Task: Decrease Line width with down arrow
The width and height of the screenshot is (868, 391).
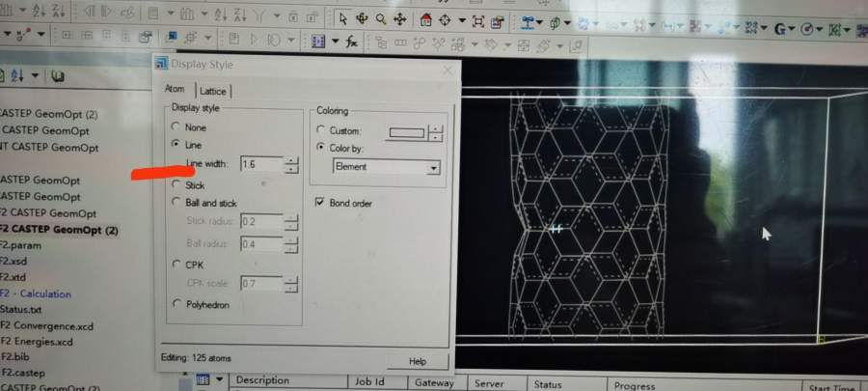Action: [291, 169]
